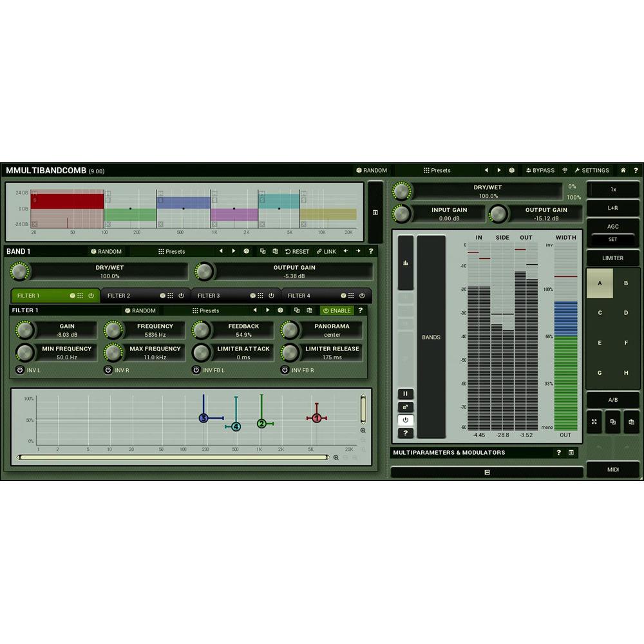The image size is (644, 644).
Task: Click the Link icon in the Band 1 row
Action: point(325,251)
